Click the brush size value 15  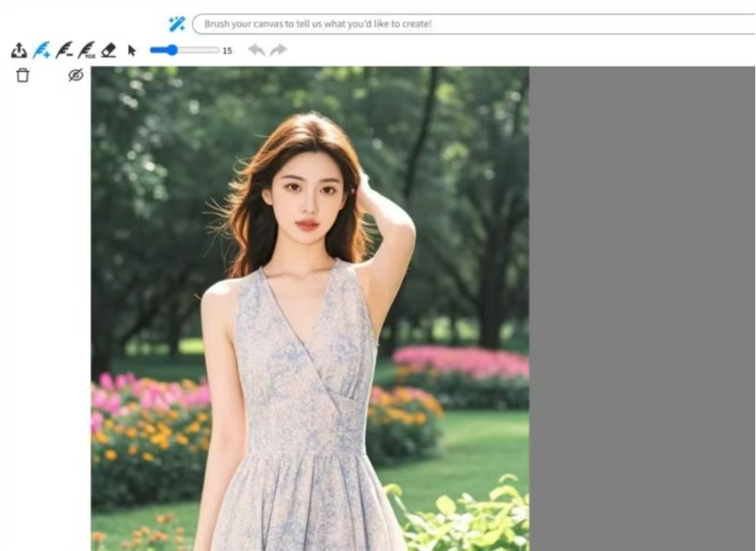tap(227, 51)
